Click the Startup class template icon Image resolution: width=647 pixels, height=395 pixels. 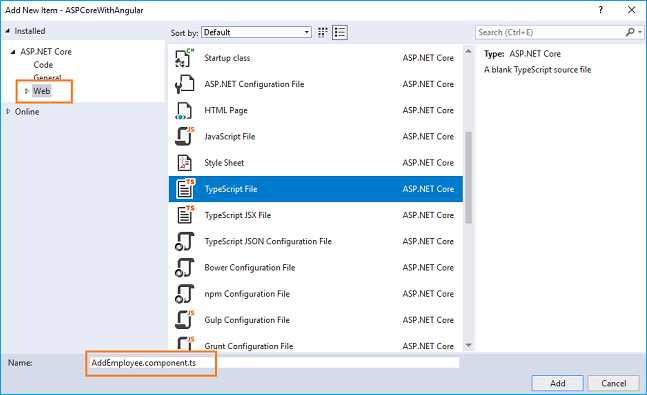[x=184, y=58]
